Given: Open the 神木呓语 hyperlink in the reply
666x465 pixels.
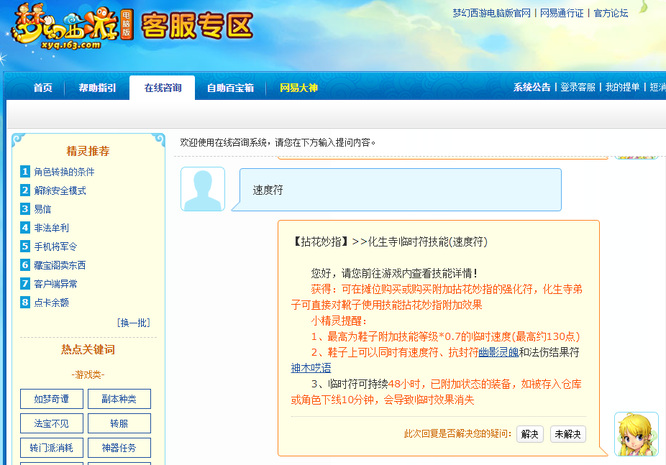Looking at the screenshot, I should (x=311, y=368).
